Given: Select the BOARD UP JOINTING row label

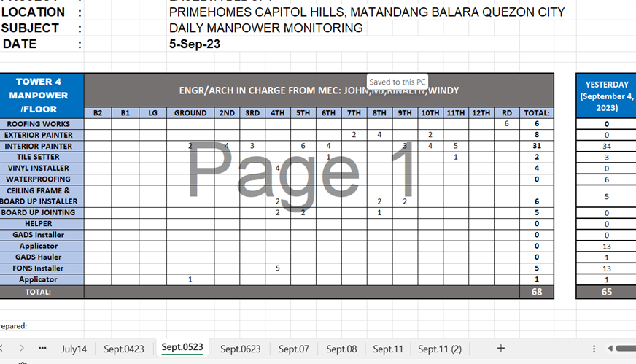Looking at the screenshot, I should [42, 212].
